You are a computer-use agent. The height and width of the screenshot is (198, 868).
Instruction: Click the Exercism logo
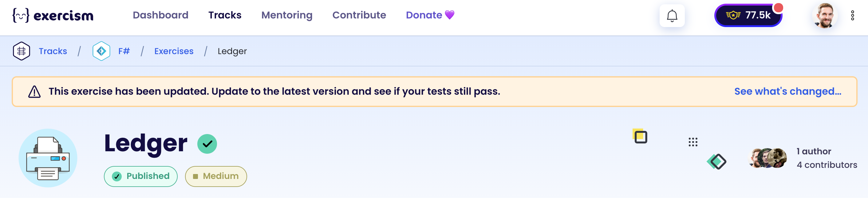pyautogui.click(x=53, y=15)
